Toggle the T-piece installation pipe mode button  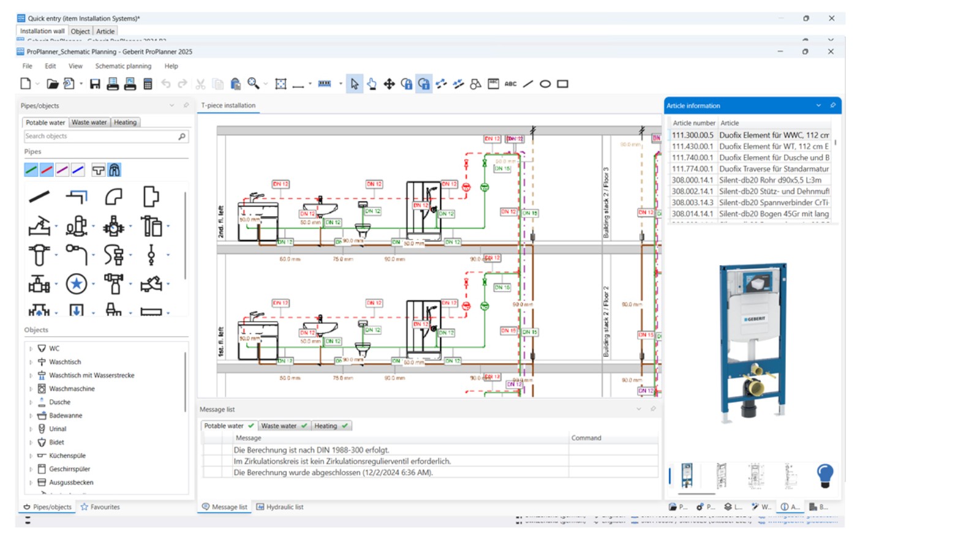(99, 170)
